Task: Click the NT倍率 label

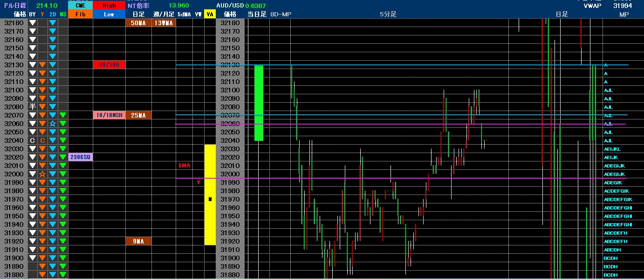Action: click(x=139, y=6)
